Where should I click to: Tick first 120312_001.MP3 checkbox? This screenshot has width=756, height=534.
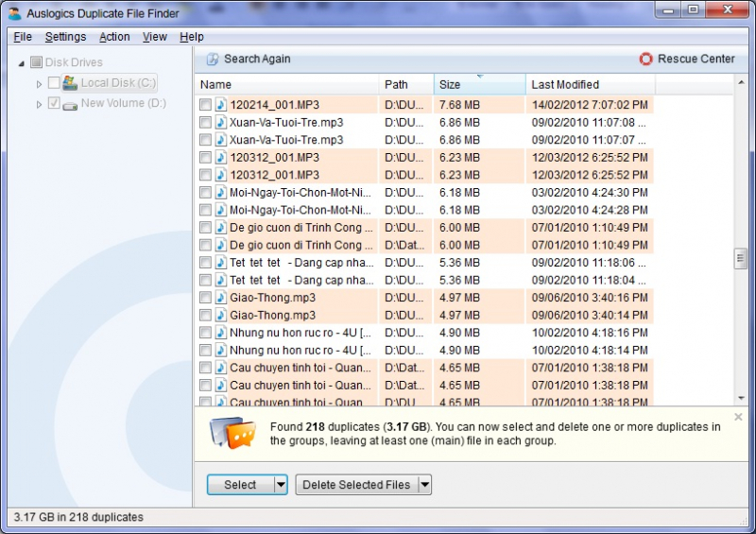(x=205, y=157)
